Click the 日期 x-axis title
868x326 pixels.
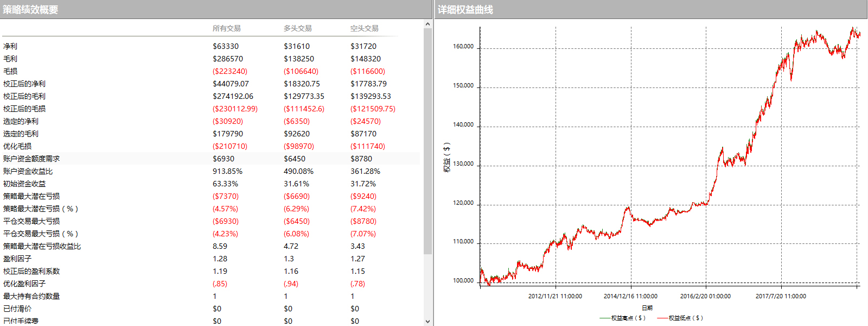coord(647,308)
